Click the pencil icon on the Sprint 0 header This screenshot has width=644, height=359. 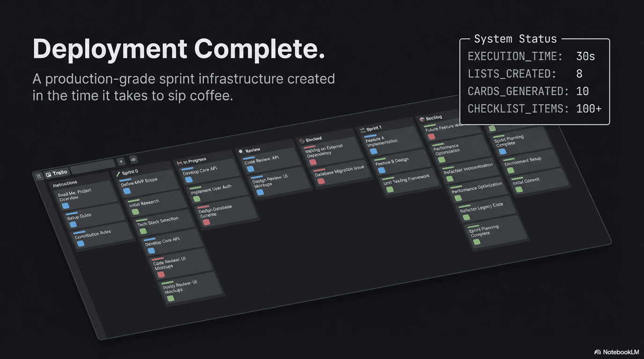point(118,174)
